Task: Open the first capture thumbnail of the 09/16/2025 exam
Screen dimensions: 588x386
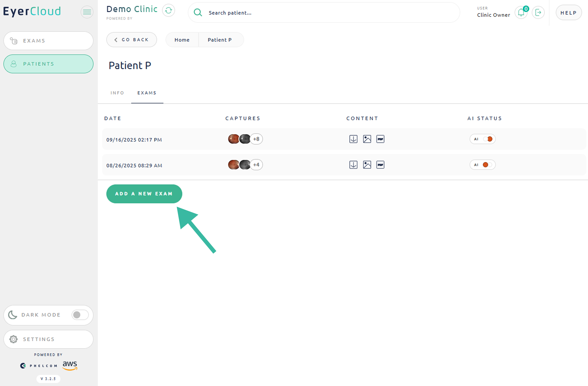Action: (234, 139)
